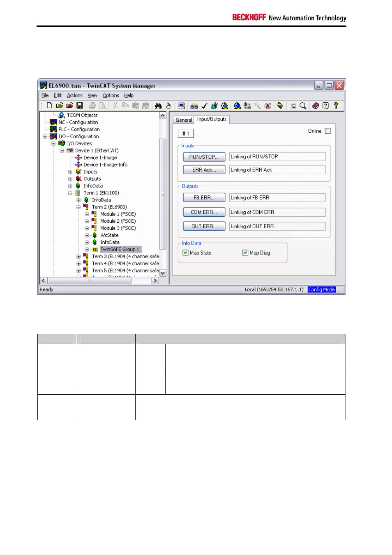Click the NC - Configuration tree icon
The width and height of the screenshot is (392, 555).
click(x=53, y=122)
